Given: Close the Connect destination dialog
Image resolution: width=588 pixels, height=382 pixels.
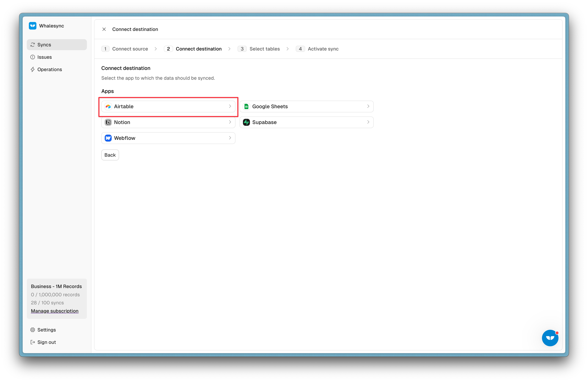Looking at the screenshot, I should pos(104,29).
